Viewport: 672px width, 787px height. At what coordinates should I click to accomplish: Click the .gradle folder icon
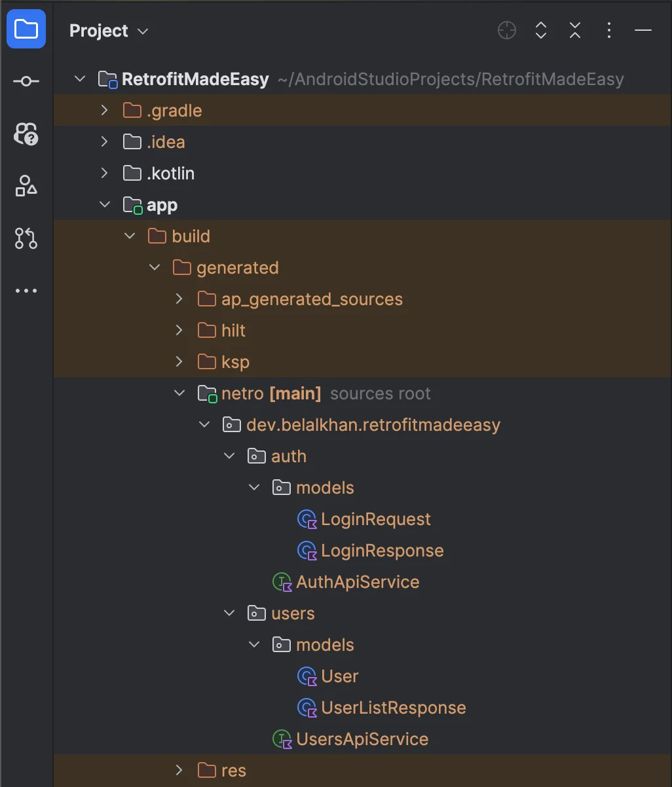(x=132, y=111)
